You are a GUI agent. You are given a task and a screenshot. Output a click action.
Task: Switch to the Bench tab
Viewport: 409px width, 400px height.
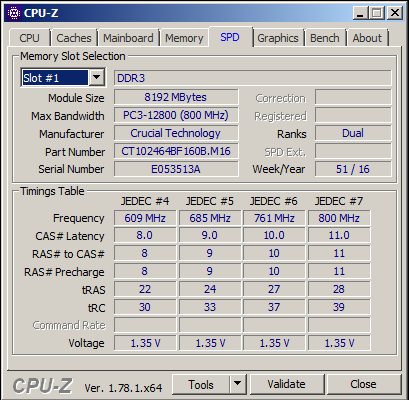pyautogui.click(x=325, y=38)
